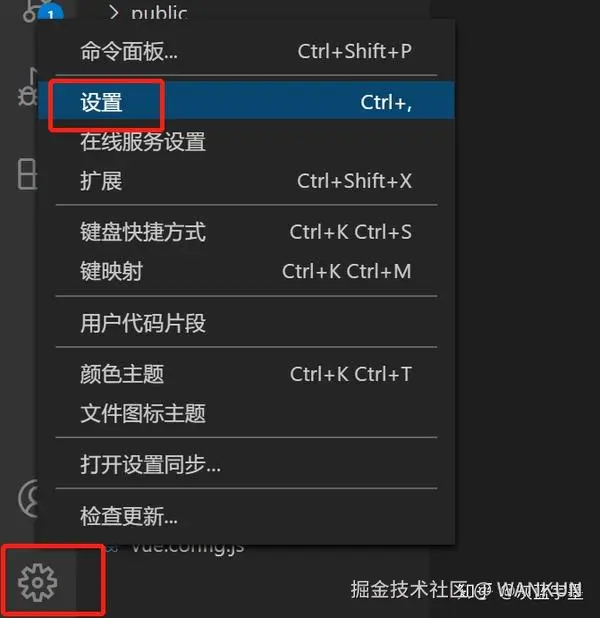Open 扩展 from the manage menu
600x618 pixels.
(x=246, y=181)
